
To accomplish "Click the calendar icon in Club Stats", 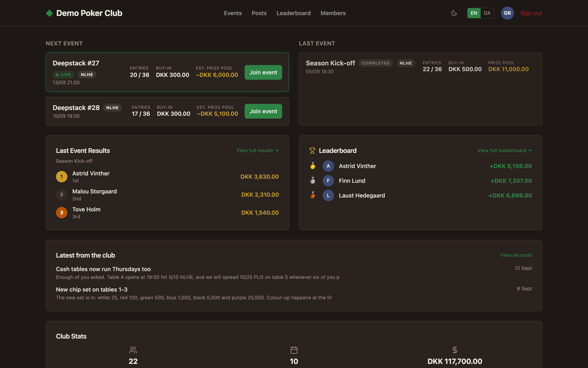I will point(294,350).
